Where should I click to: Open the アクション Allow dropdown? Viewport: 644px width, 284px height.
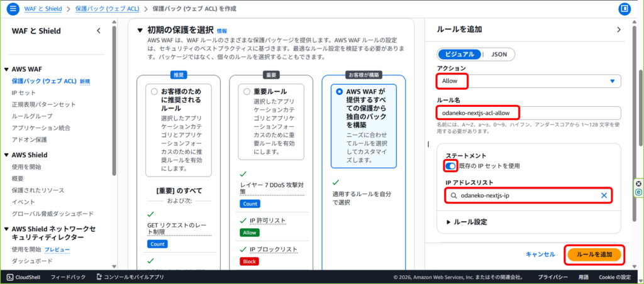528,81
